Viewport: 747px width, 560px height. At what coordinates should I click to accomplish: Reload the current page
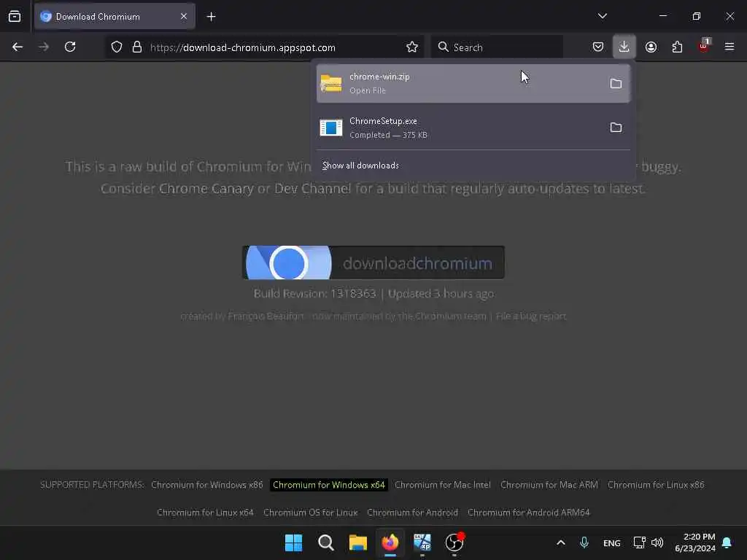[x=70, y=47]
